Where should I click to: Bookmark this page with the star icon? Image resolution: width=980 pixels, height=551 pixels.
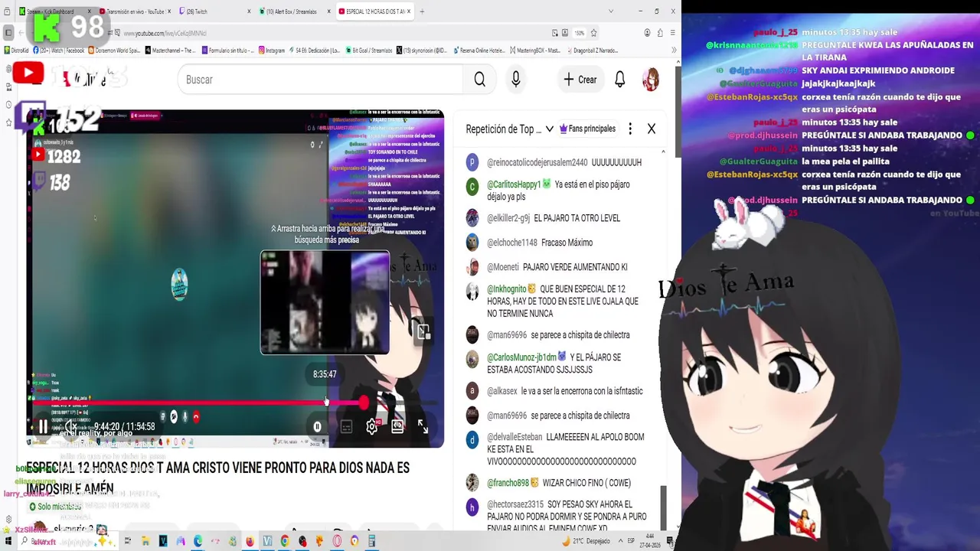tap(593, 33)
